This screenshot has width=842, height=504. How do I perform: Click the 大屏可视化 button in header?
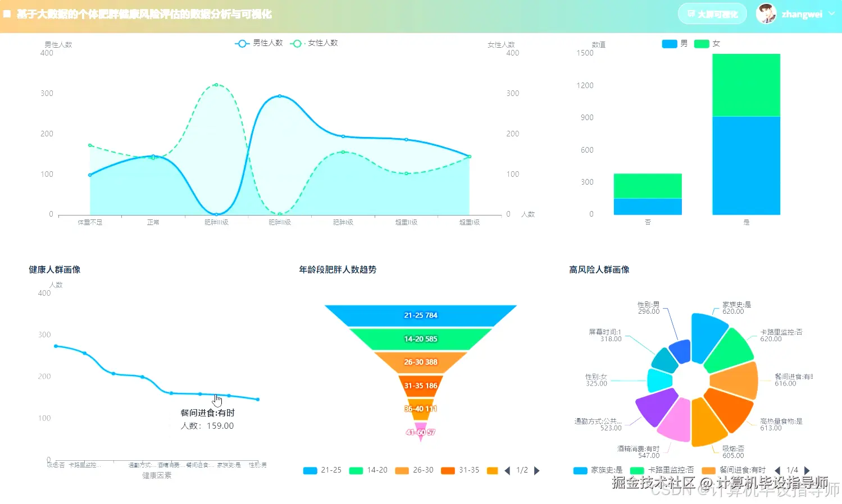(712, 14)
